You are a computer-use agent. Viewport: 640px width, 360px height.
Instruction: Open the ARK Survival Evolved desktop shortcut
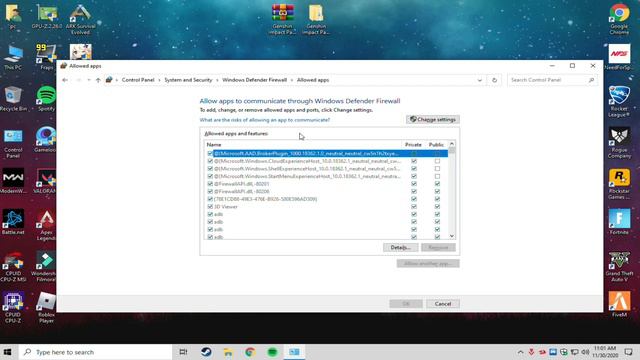click(80, 19)
